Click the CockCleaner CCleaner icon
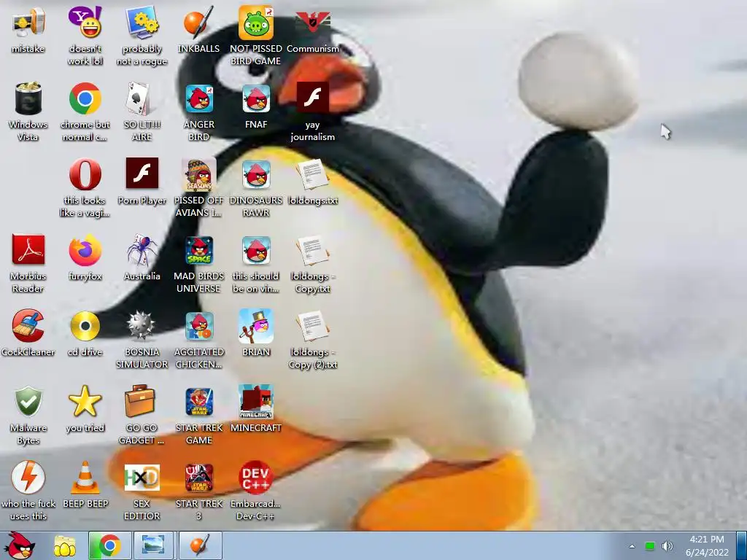The width and height of the screenshot is (747, 560). (28, 326)
